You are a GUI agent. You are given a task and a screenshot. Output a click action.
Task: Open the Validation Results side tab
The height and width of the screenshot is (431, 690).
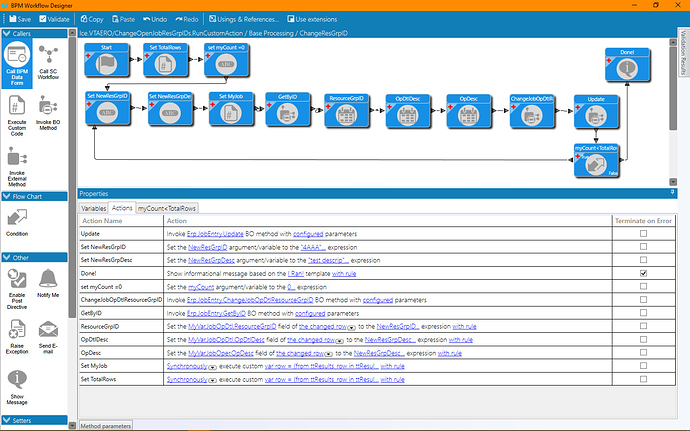pyautogui.click(x=683, y=52)
